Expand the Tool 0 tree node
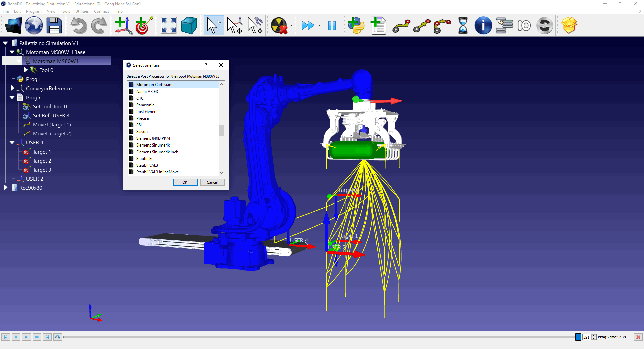The height and width of the screenshot is (349, 644). (26, 70)
